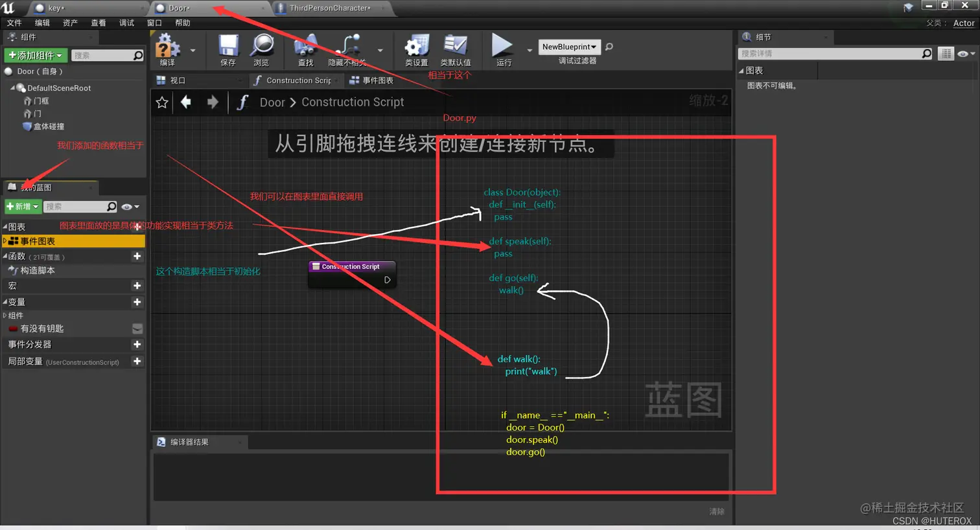Collapse the 变量 variables section
980x530 pixels.
[x=5, y=302]
